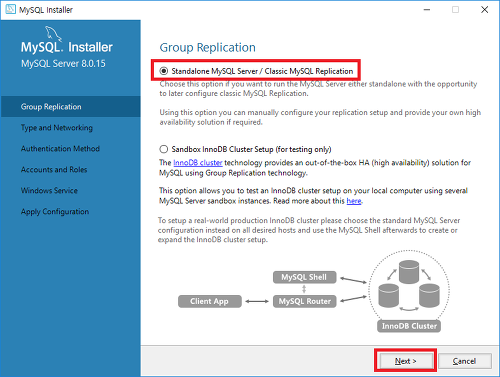Open the 'here' link about sandbox instances
The image size is (500, 377).
[x=354, y=201]
